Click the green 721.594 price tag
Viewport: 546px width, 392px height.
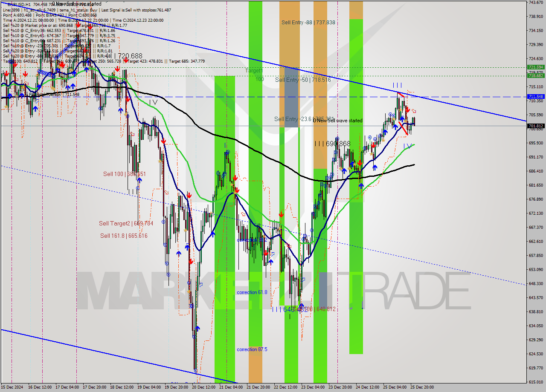536,67
